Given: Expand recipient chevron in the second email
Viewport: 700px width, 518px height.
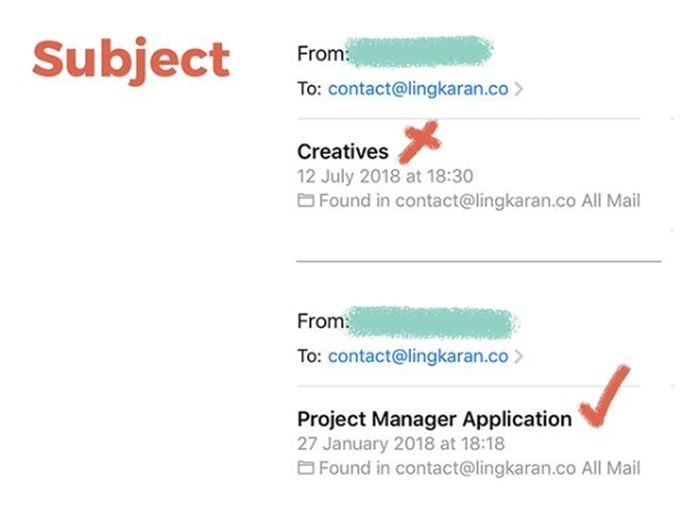Looking at the screenshot, I should pyautogui.click(x=518, y=356).
